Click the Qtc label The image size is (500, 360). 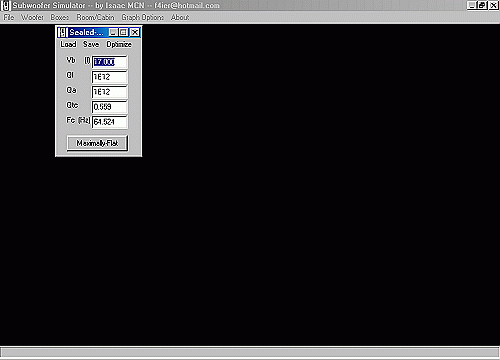72,105
